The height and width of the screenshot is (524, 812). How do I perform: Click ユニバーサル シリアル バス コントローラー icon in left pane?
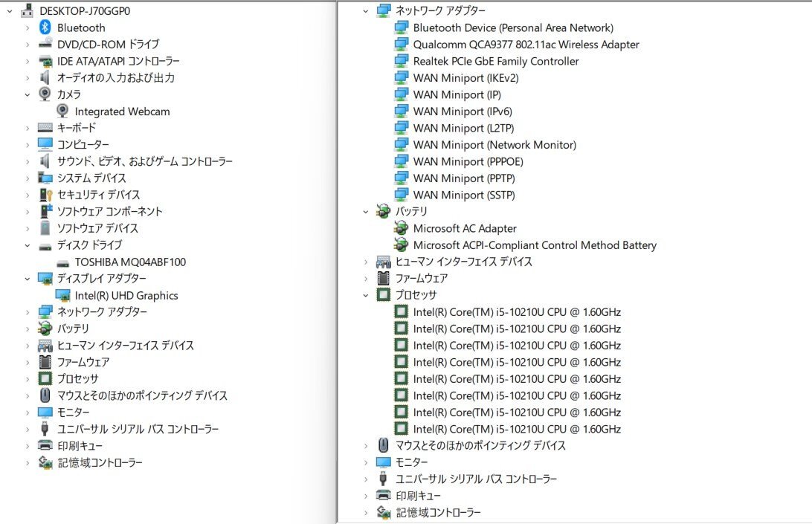[45, 429]
